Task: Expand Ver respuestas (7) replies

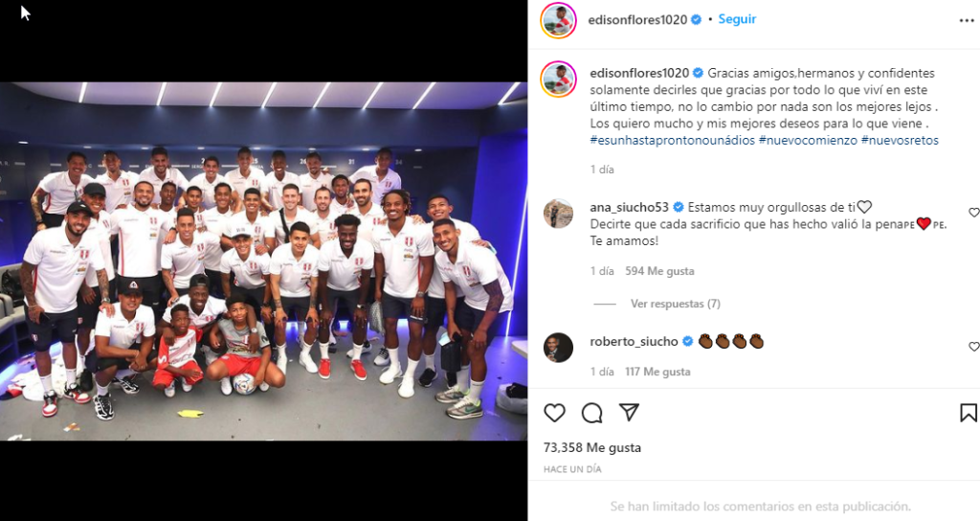Action: pos(675,304)
